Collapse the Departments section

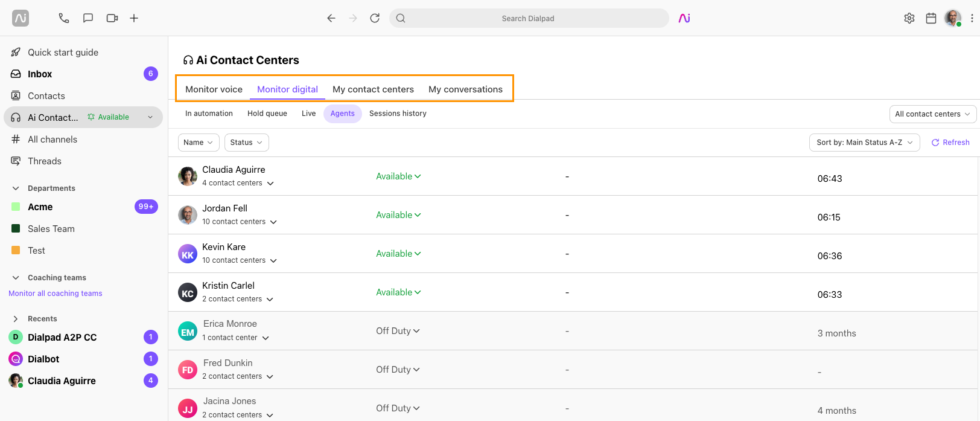[x=16, y=188]
